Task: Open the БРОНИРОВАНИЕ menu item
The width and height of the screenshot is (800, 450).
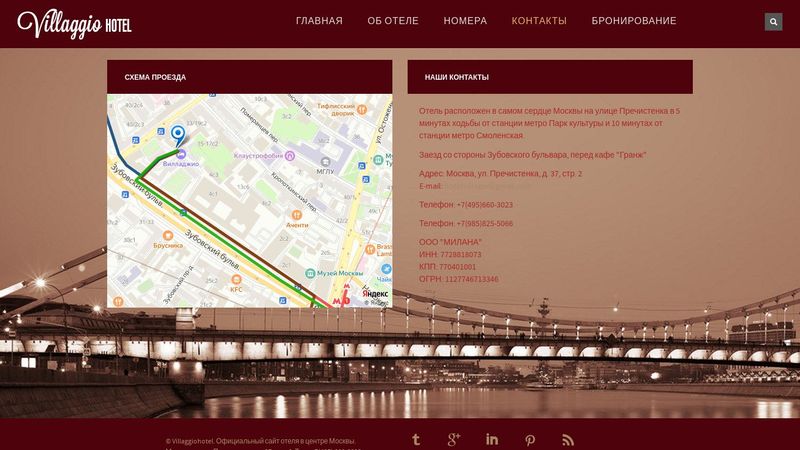Action: (x=634, y=21)
